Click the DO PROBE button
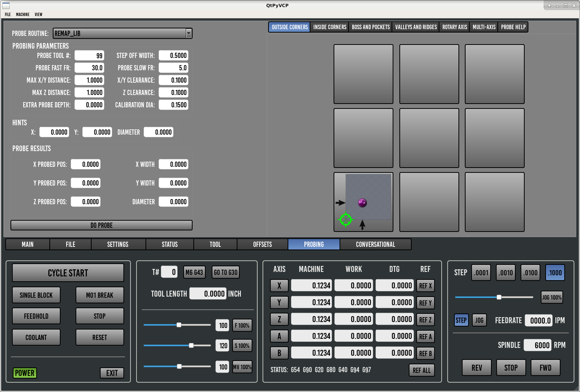The height and width of the screenshot is (392, 580). pos(101,225)
